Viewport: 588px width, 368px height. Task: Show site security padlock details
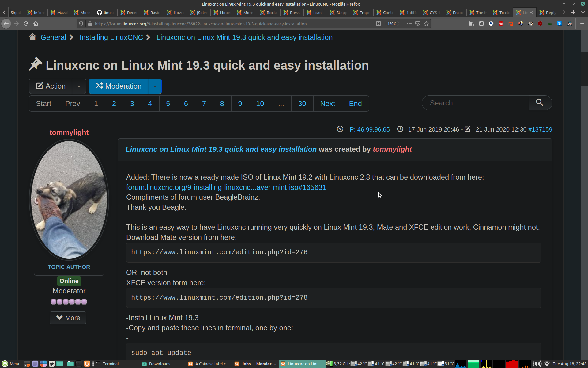pyautogui.click(x=90, y=24)
